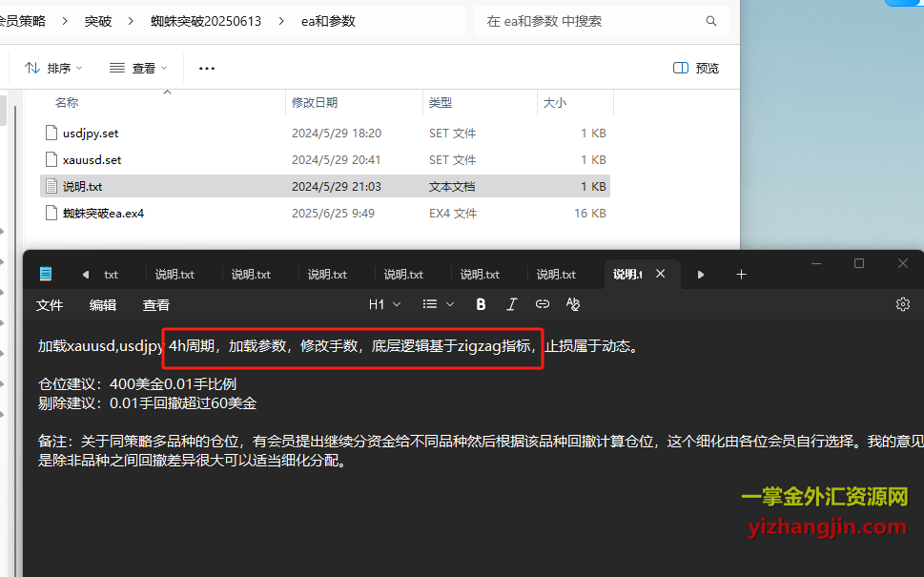Open the 编辑 menu in Notepad
Screen dimensions: 924x577
click(103, 305)
